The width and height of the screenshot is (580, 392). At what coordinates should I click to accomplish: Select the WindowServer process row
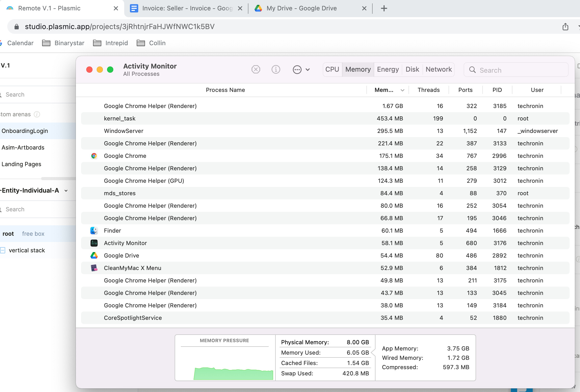[x=325, y=131]
